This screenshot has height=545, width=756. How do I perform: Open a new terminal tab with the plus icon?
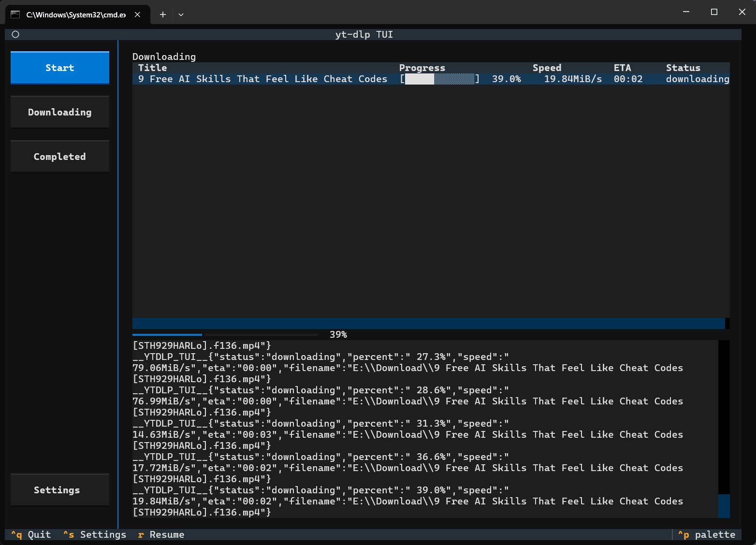[163, 14]
